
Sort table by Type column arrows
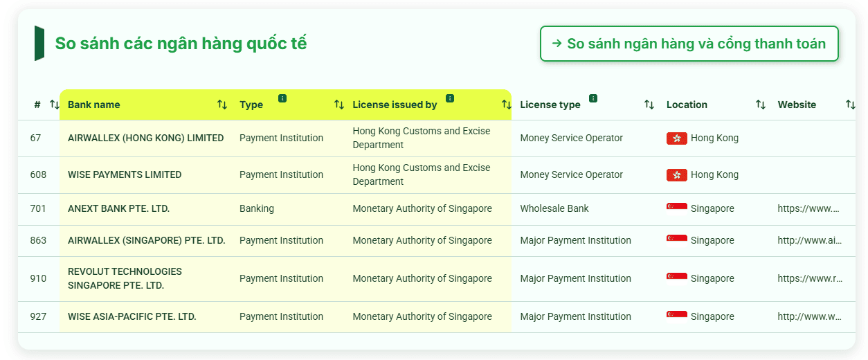(339, 105)
